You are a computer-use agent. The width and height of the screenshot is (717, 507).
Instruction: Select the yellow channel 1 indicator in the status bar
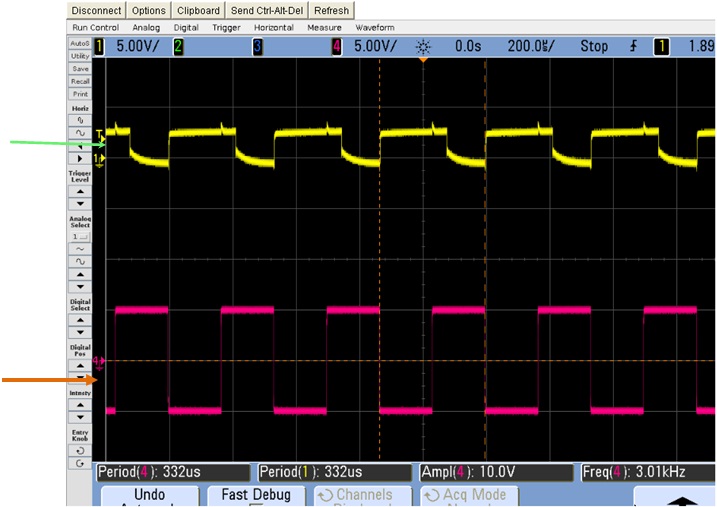[x=99, y=46]
